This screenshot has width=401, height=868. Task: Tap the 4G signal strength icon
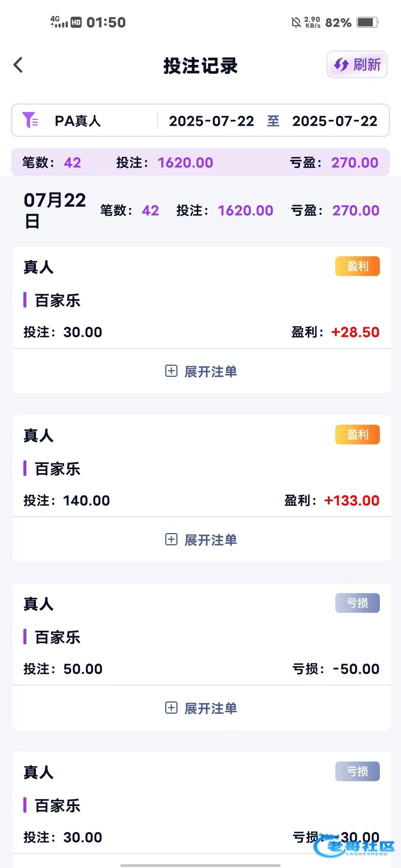59,22
